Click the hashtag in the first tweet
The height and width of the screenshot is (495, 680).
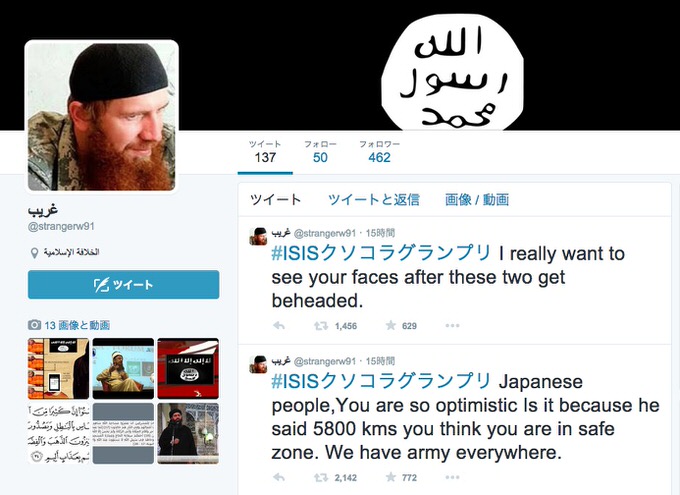coord(381,253)
